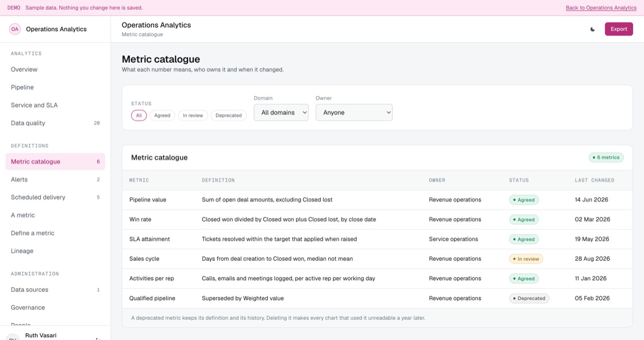The width and height of the screenshot is (644, 340).
Task: Click the Revenue operations owner of Win rate
Action: [455, 220]
